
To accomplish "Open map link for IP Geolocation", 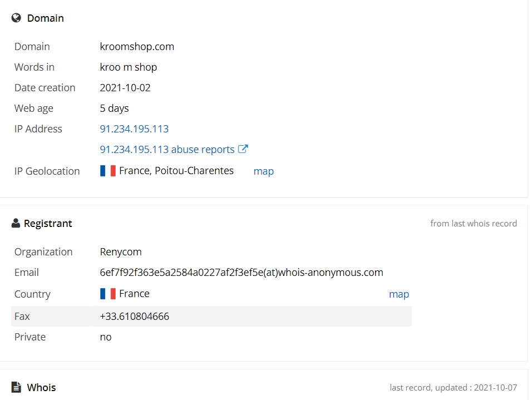I will 264,171.
